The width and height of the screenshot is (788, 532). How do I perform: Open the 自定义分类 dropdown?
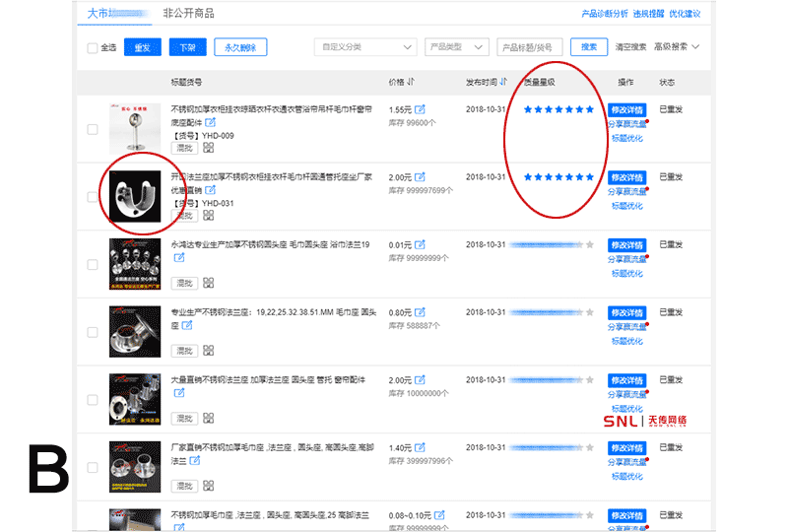click(365, 47)
